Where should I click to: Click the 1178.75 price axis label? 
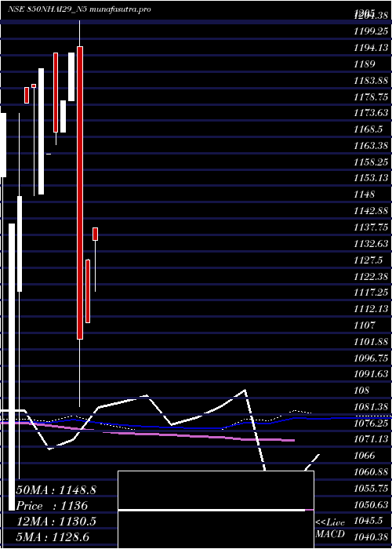371,96
